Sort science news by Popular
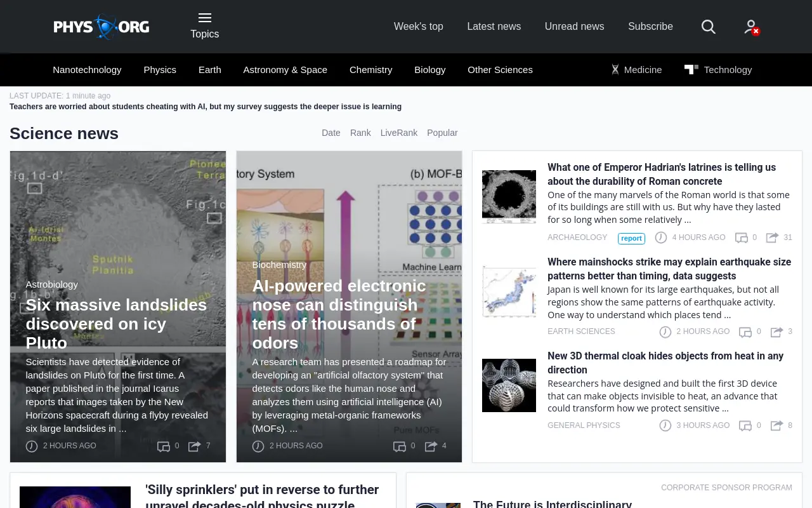The image size is (812, 508). [x=442, y=133]
